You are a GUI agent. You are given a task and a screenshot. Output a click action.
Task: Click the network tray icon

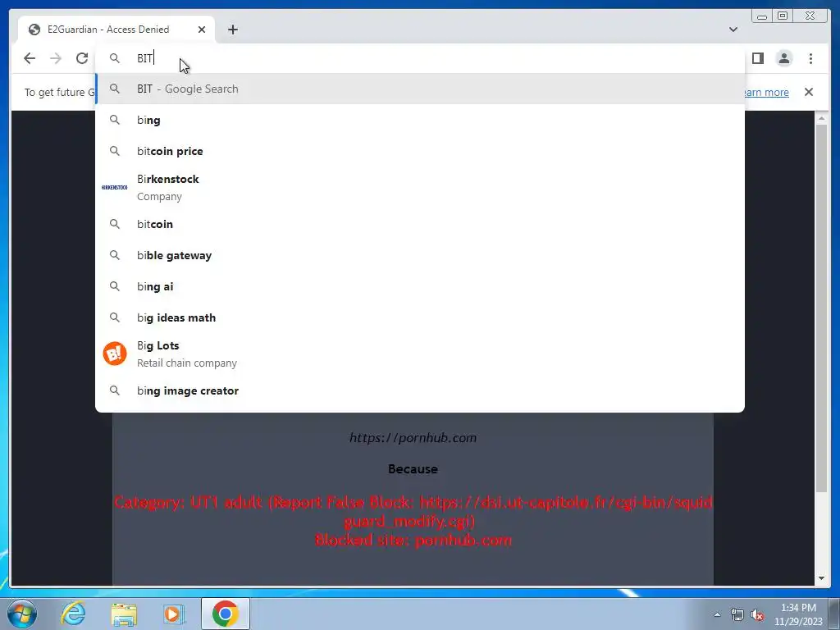tap(737, 614)
